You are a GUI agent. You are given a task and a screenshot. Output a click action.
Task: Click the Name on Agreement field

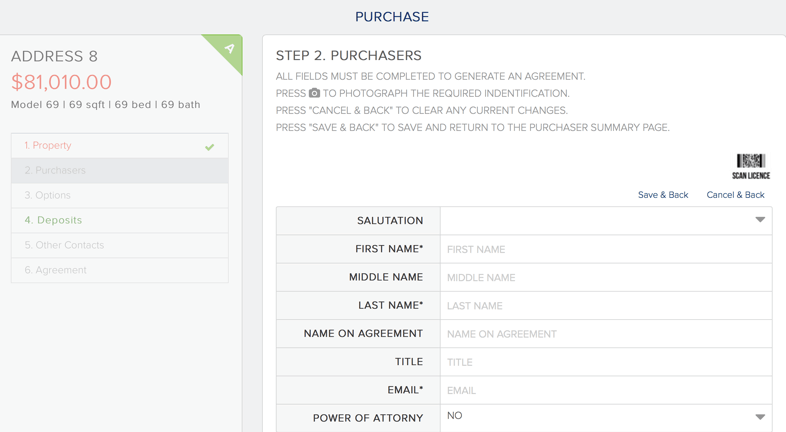tap(605, 334)
